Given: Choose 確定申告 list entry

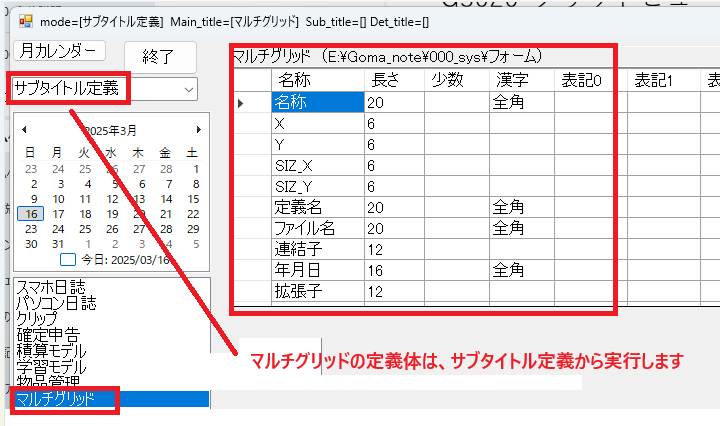Looking at the screenshot, I should [47, 335].
